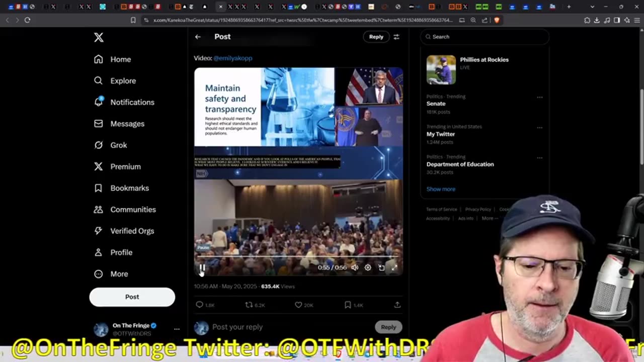This screenshot has width=644, height=362.
Task: Bookmark this page in the address bar
Action: click(x=133, y=20)
